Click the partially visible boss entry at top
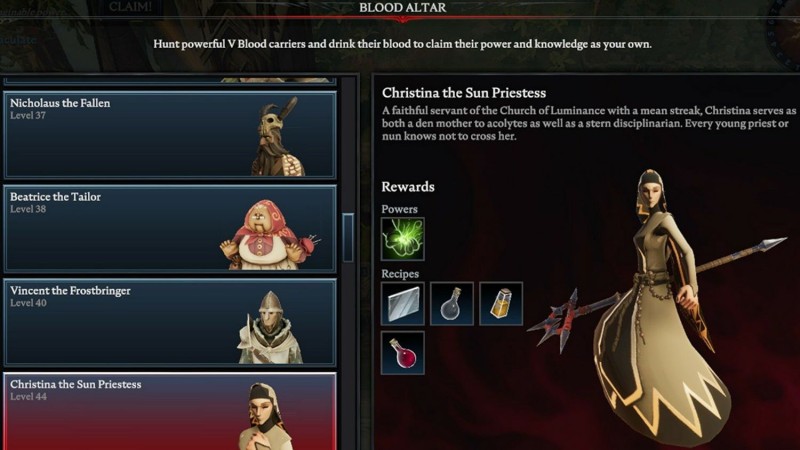The height and width of the screenshot is (450, 800). pos(170,81)
